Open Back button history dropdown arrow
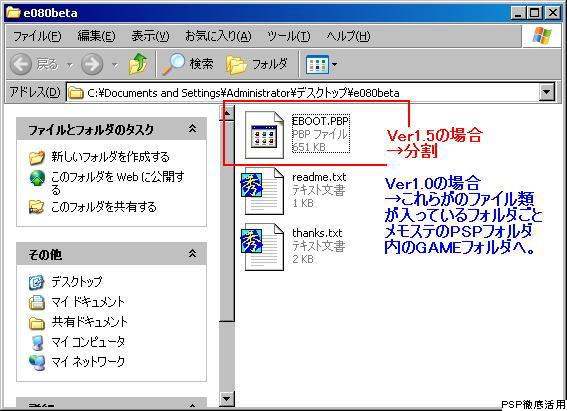The image size is (567, 411). click(69, 65)
